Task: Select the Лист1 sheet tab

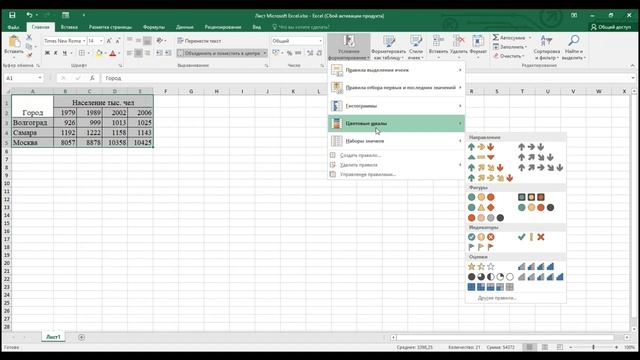Action: (x=53, y=337)
